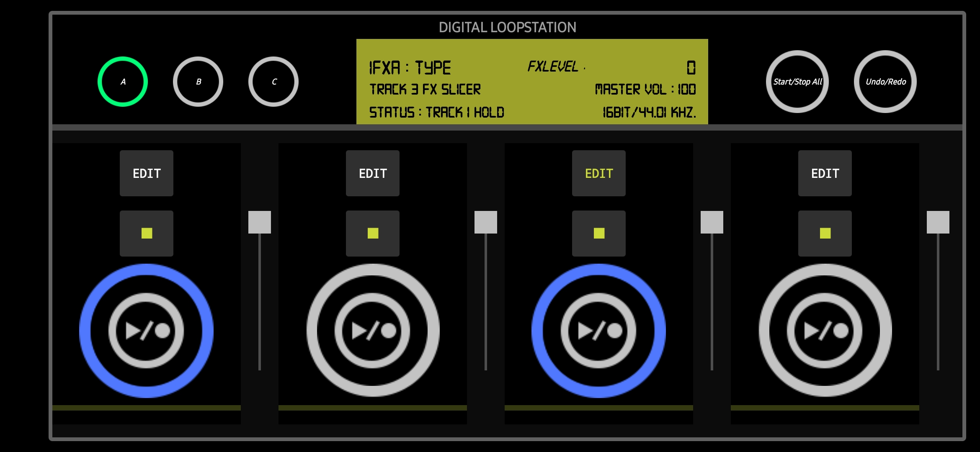
Task: Toggle highlighted EDIT on track 3
Action: click(x=599, y=173)
